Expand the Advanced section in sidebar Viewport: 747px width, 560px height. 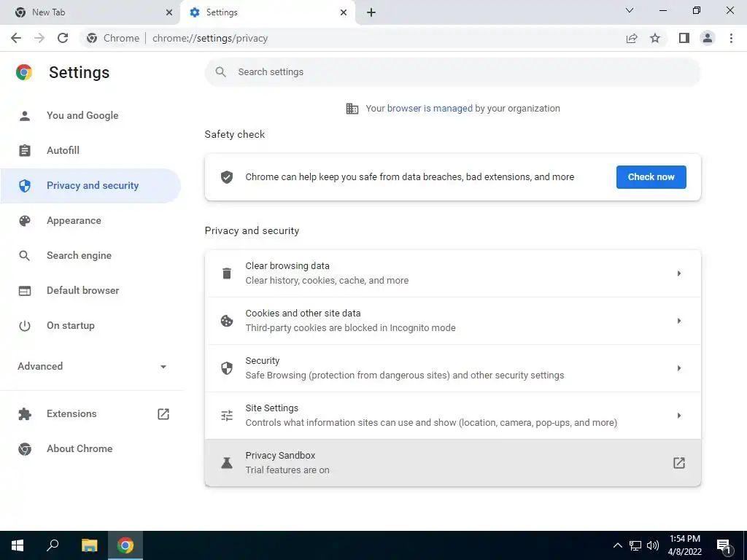(92, 366)
